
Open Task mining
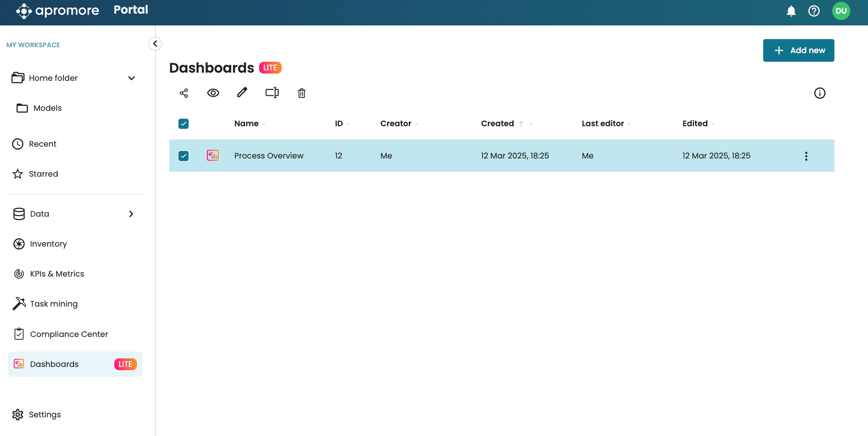pos(54,304)
